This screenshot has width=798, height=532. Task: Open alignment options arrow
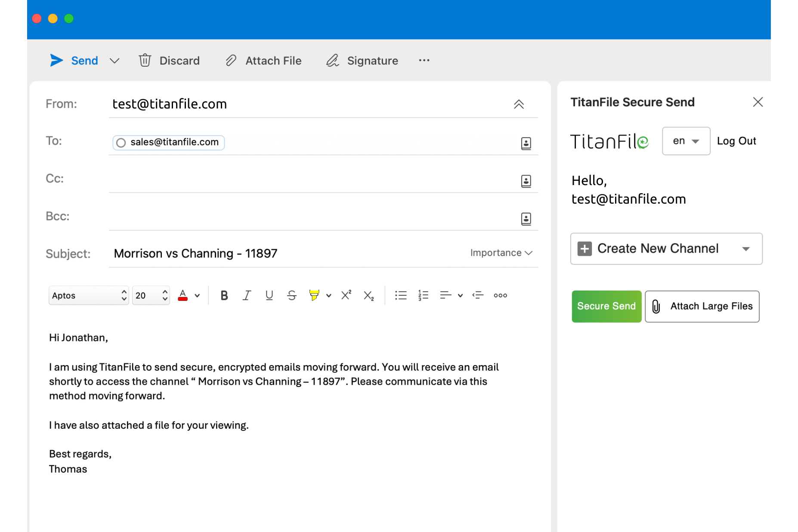click(x=460, y=296)
